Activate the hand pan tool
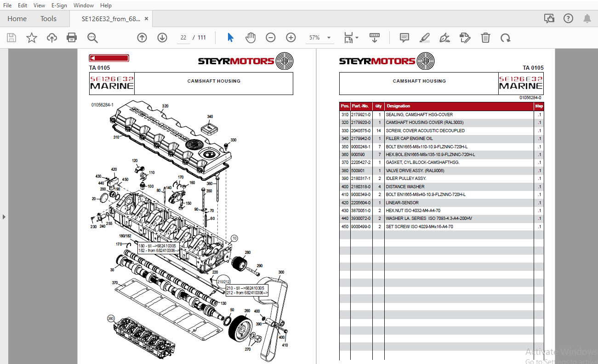598x364 pixels. point(250,38)
